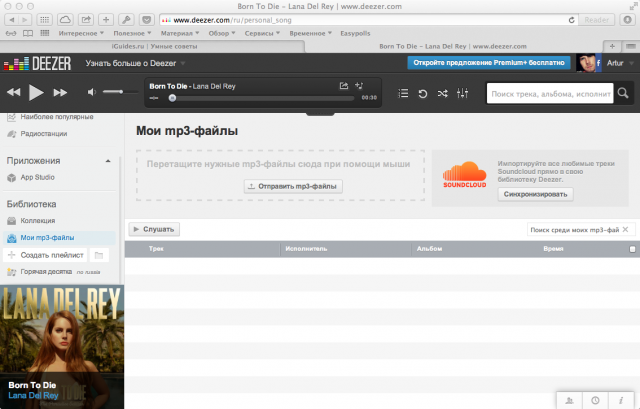Click Safari's share toolbar icon
Viewport: 640px width, 409px height.
coord(86,20)
